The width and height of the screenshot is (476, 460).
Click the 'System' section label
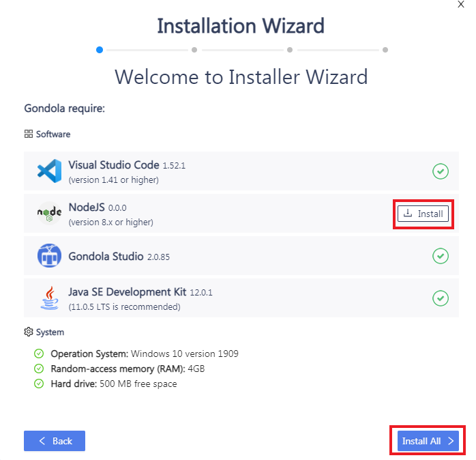(50, 332)
